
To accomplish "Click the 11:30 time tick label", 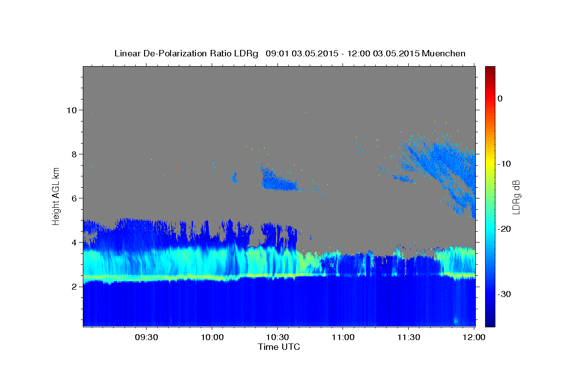I will pos(408,338).
